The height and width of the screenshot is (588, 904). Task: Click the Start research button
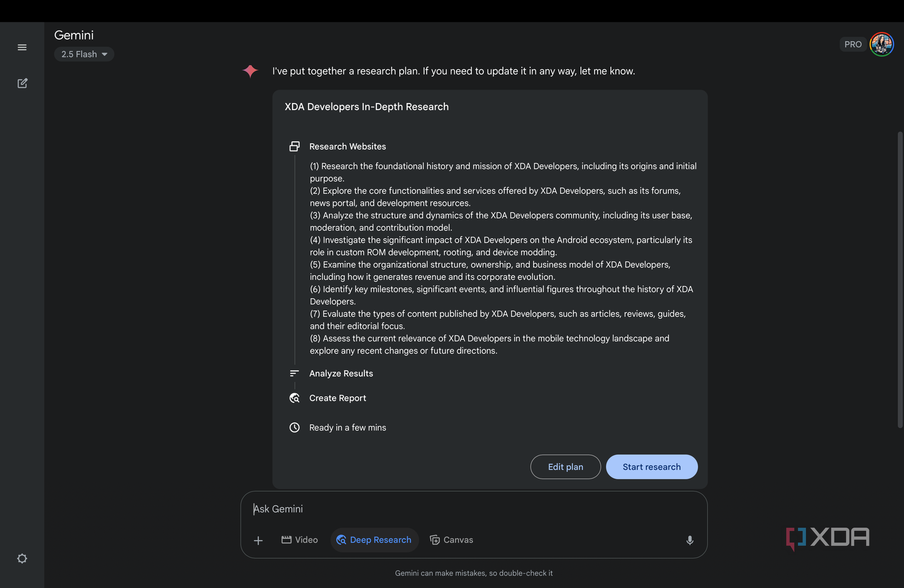point(651,466)
